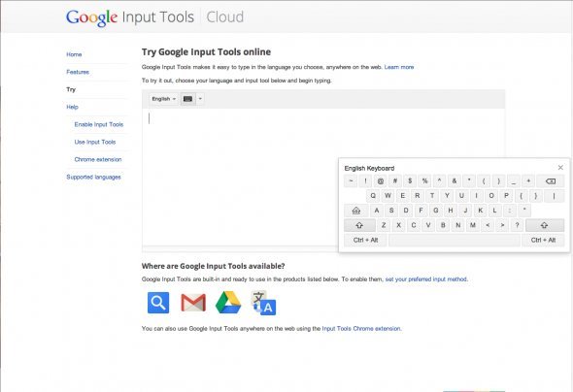Follow set your preferred input method link
Screen dimensions: 573x392
426,279
